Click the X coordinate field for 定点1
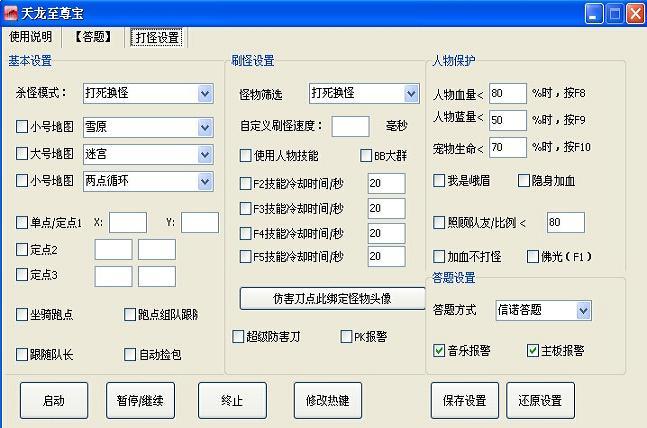 point(128,222)
